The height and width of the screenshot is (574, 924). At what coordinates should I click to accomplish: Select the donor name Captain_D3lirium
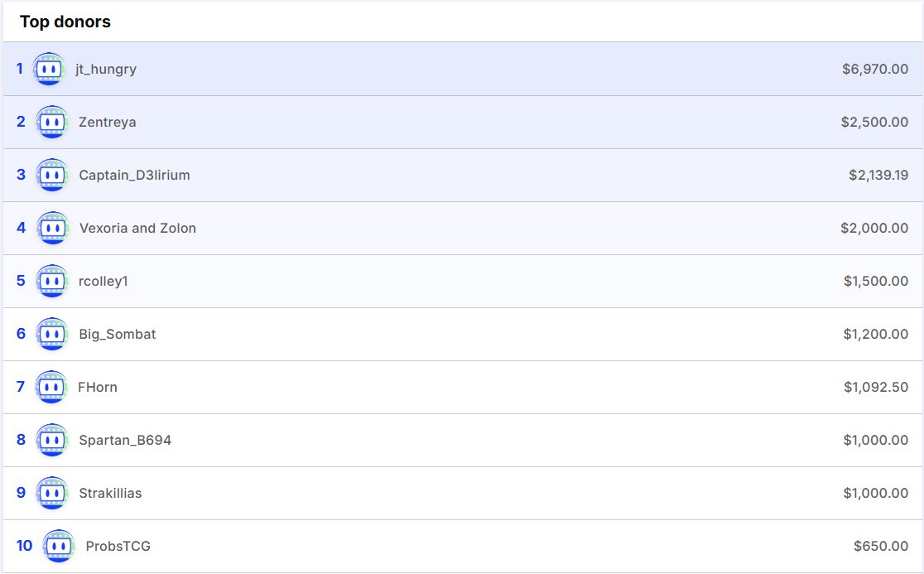[134, 175]
